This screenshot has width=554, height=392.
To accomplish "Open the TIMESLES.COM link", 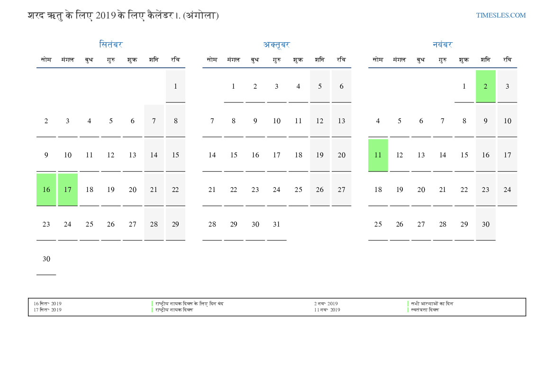I will click(500, 15).
